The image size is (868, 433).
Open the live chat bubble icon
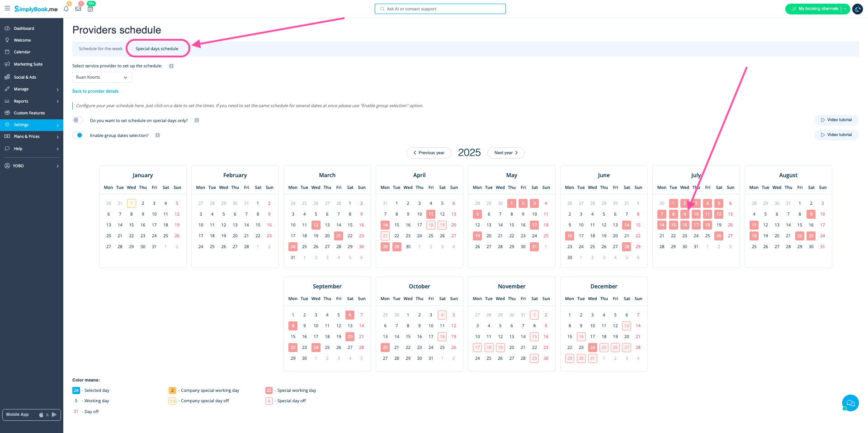850,403
